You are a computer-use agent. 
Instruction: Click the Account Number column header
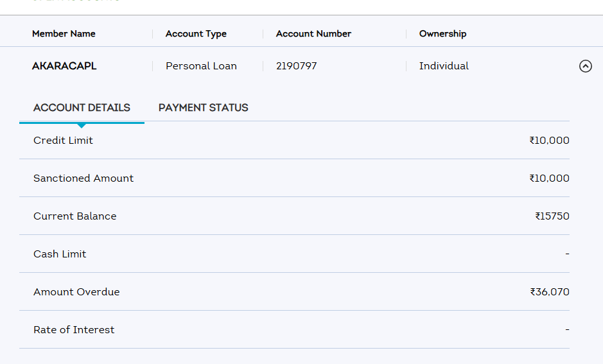point(313,33)
